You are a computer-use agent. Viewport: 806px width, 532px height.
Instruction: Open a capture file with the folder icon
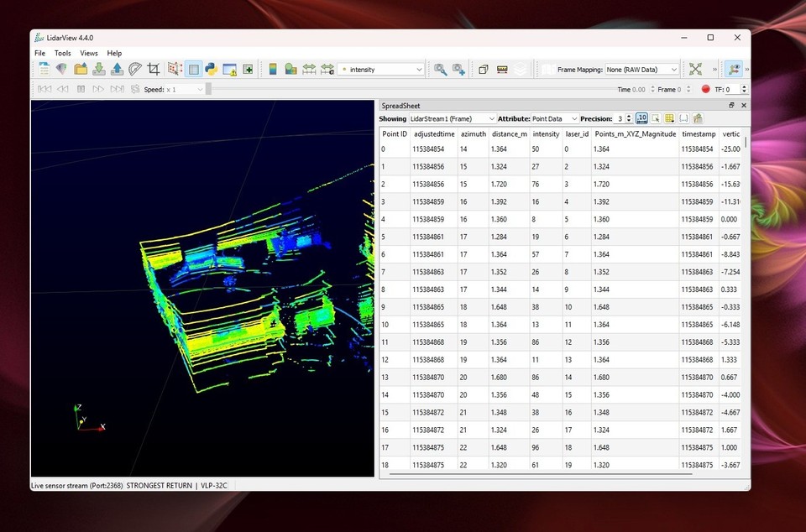point(81,69)
